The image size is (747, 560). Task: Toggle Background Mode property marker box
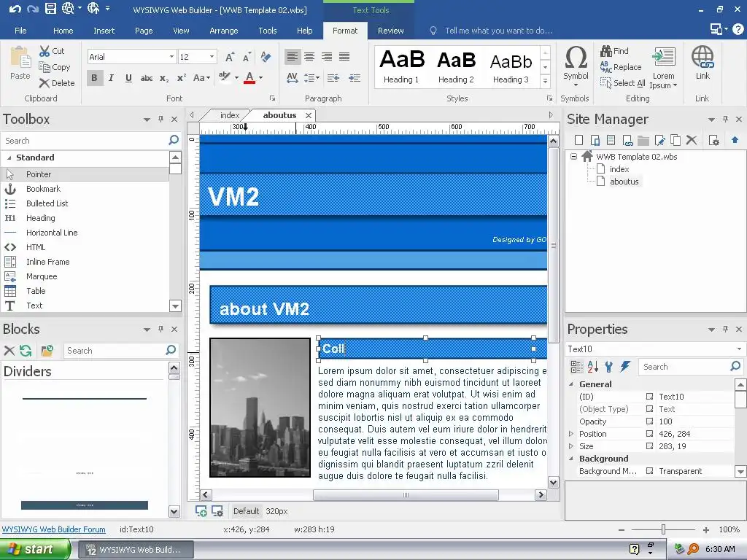649,471
